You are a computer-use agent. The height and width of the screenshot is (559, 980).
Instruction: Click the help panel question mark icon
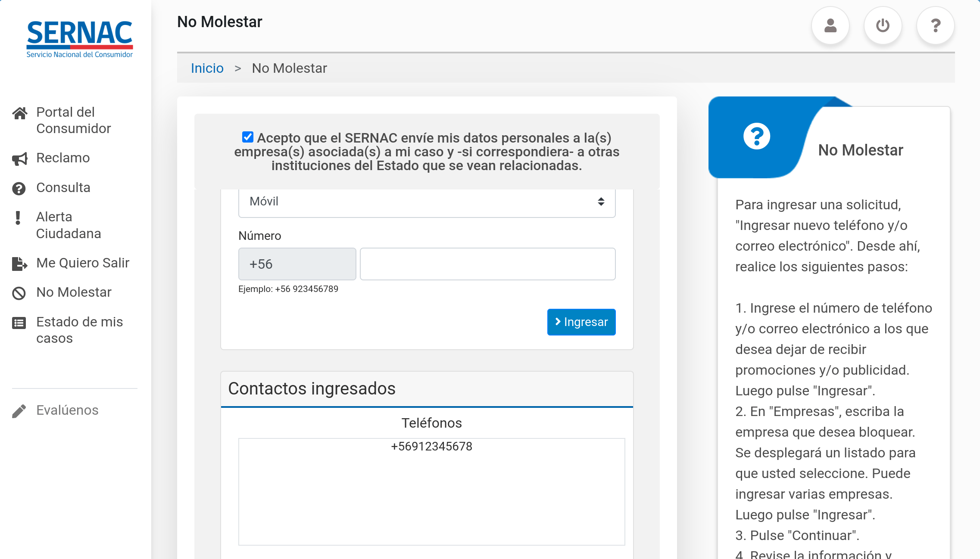757,137
